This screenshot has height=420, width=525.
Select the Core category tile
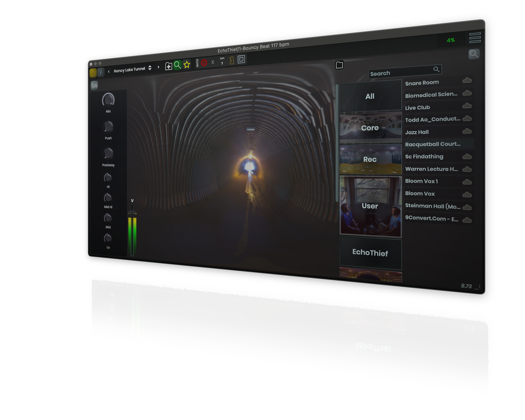point(370,128)
